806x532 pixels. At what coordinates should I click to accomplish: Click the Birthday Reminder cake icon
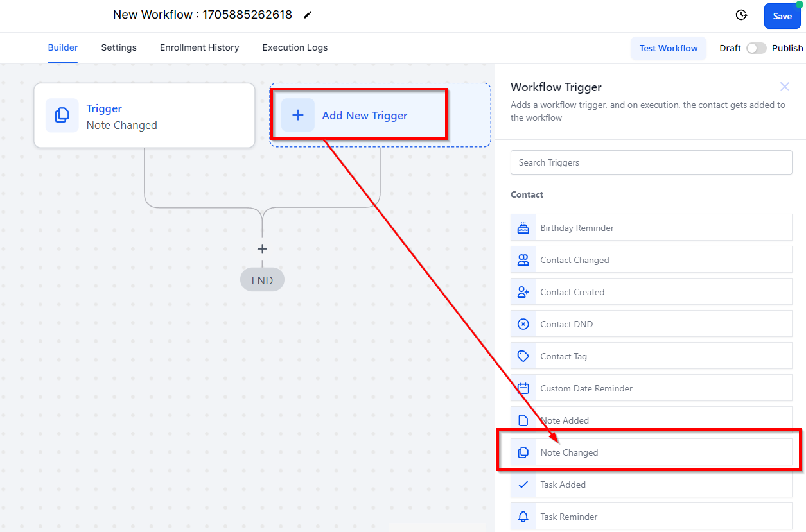pyautogui.click(x=523, y=228)
